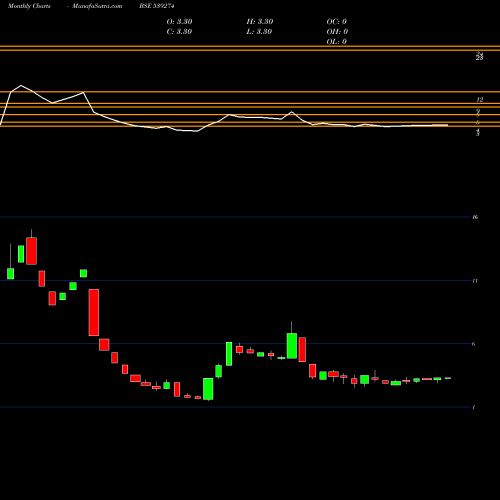
Task: Click price axis label '11' on candlestick chart
Action: coord(475,281)
